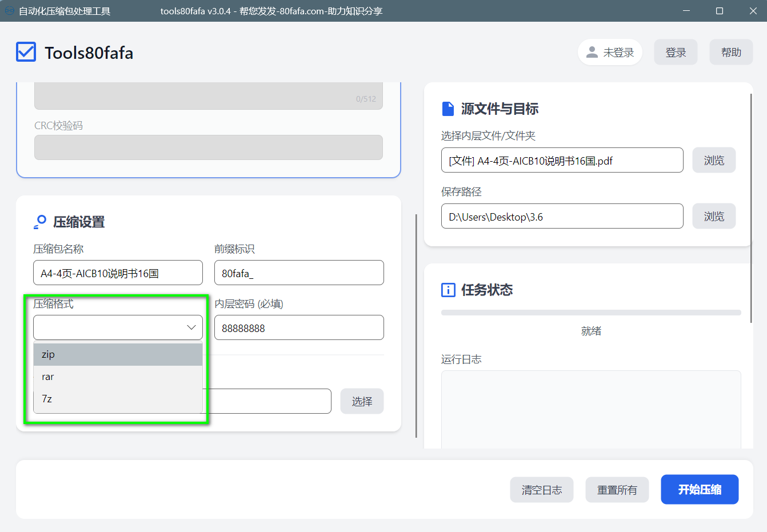Click the user avatar icon beside 未登录

[x=592, y=52]
